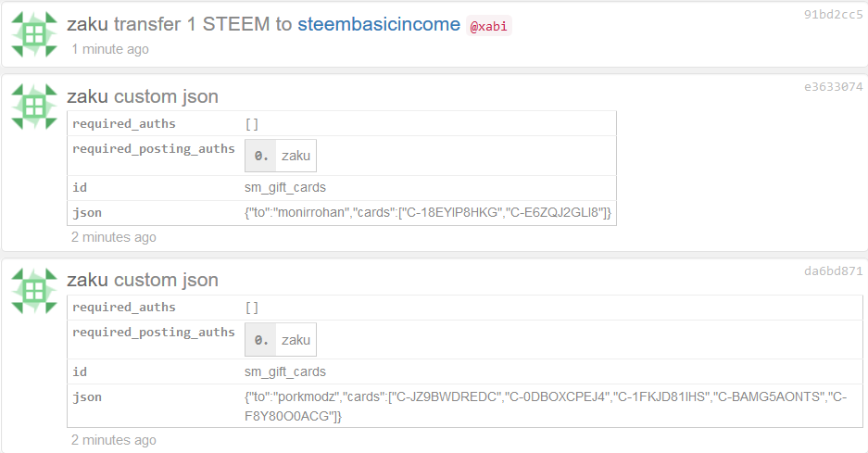
Task: Click zaku name in second custom json heading
Action: coord(87,96)
